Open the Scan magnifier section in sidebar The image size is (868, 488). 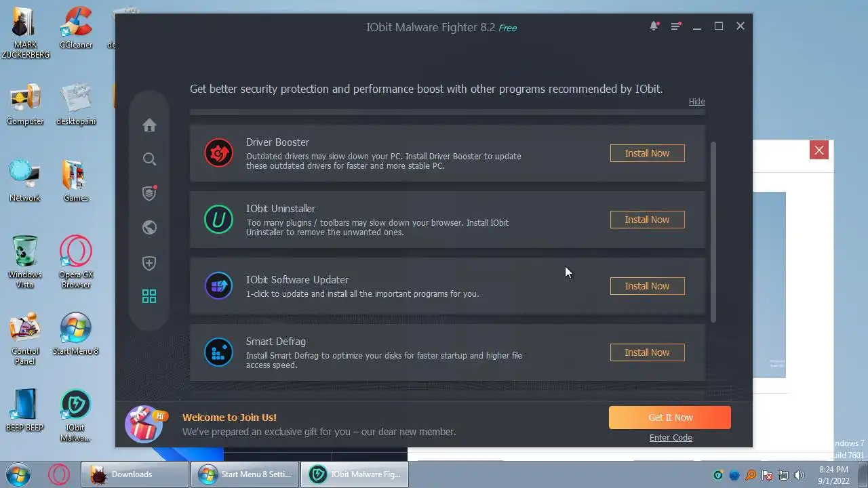pos(149,159)
